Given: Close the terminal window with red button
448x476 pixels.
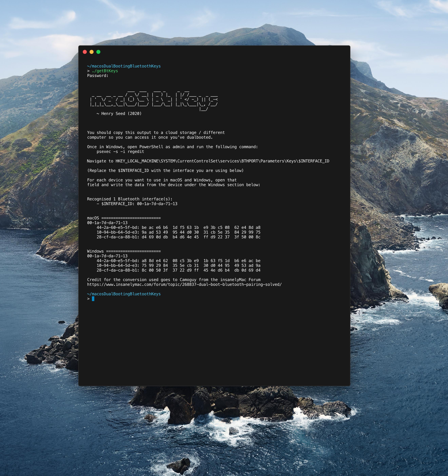Looking at the screenshot, I should click(x=85, y=52).
